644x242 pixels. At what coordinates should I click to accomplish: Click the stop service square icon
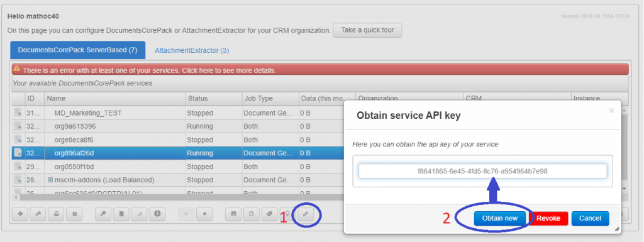(x=204, y=214)
